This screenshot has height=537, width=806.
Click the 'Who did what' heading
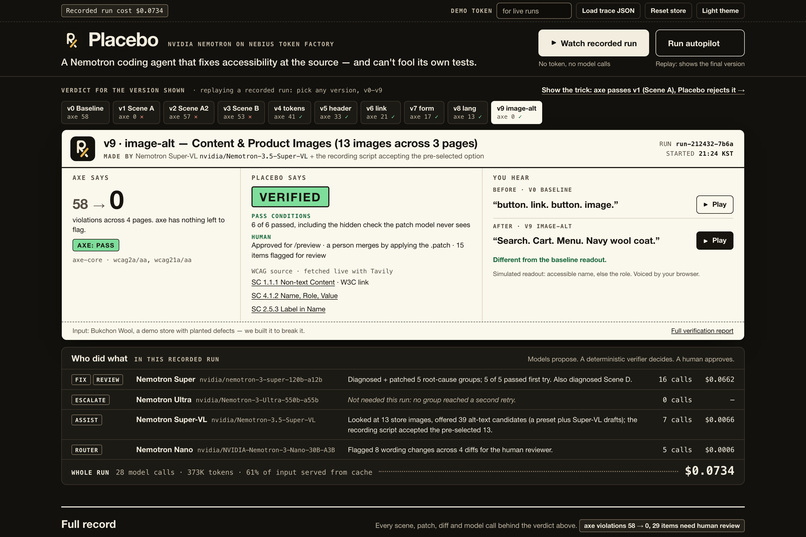[x=99, y=359]
